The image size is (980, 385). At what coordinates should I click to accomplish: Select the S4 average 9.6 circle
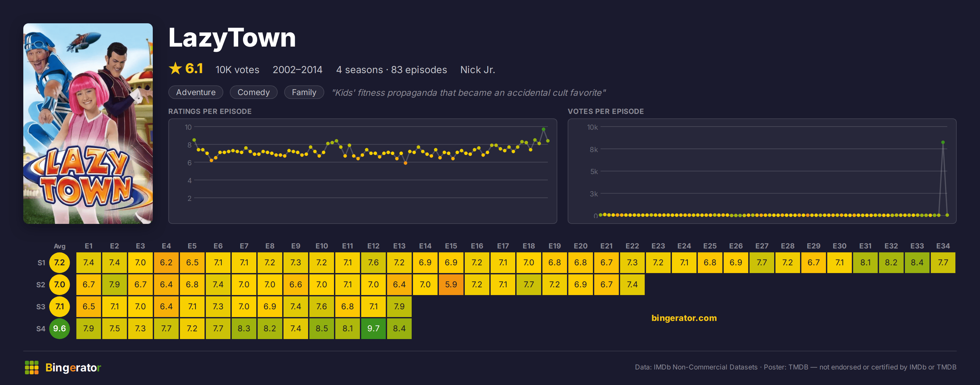pyautogui.click(x=59, y=328)
